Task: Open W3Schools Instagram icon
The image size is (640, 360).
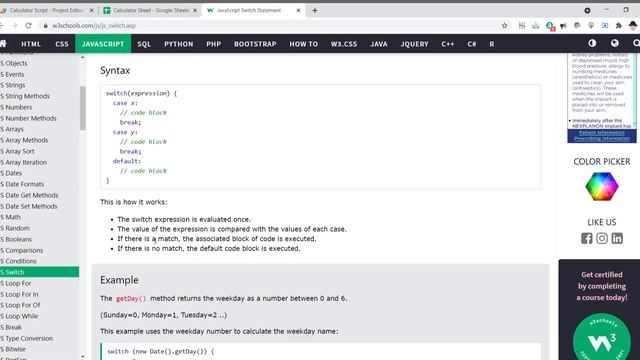Action: pyautogui.click(x=602, y=238)
